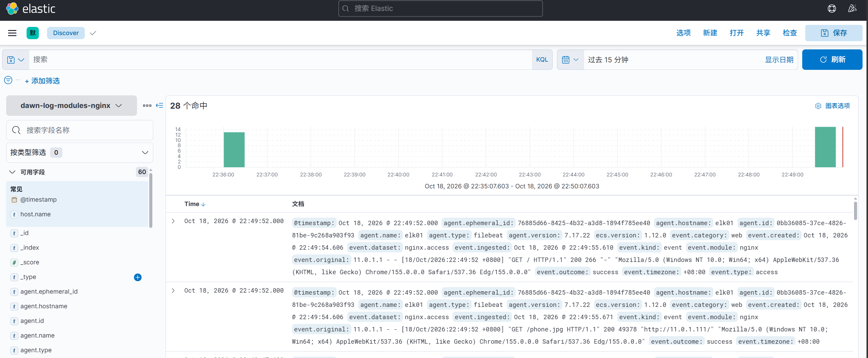868x358 pixels.
Task: Open chart options gear icon
Action: coord(818,106)
